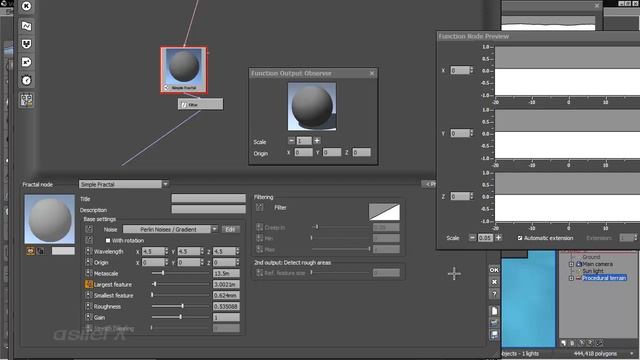Click the question mark help button

[494, 294]
